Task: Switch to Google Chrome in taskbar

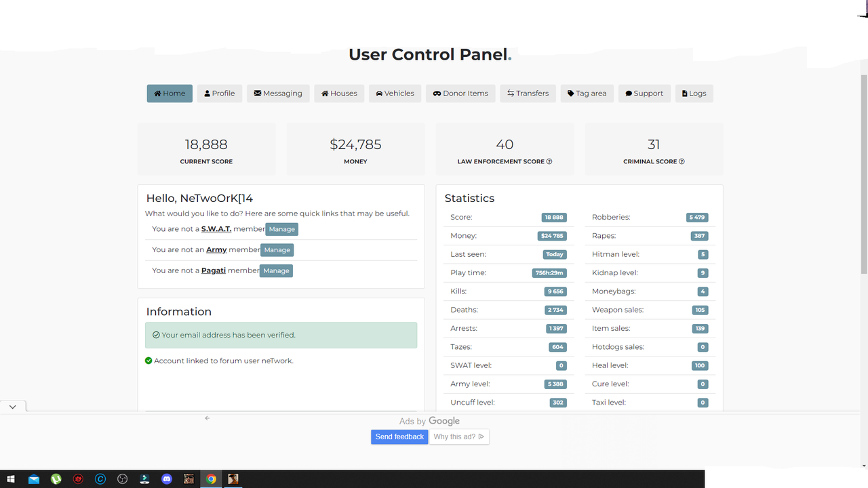Action: pos(211,479)
